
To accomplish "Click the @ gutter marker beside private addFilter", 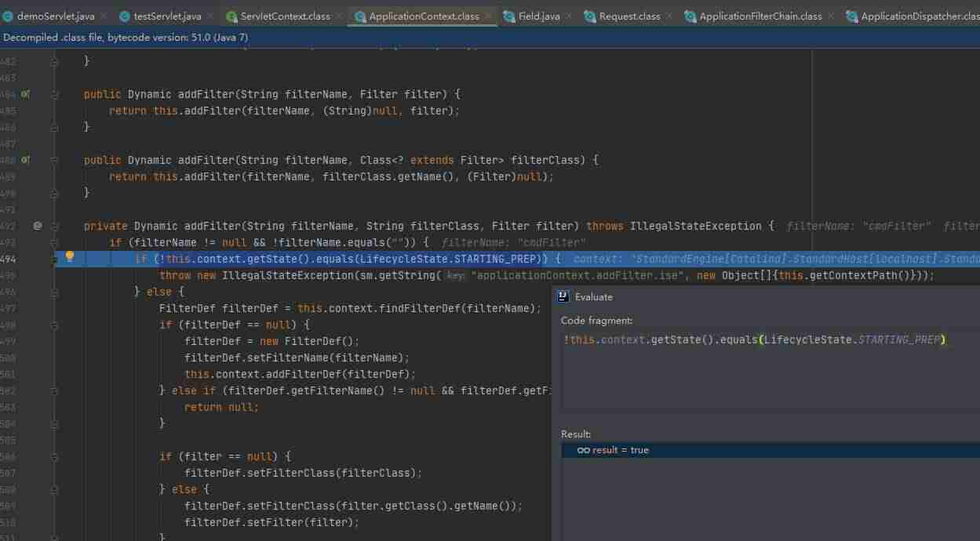I will tap(37, 226).
